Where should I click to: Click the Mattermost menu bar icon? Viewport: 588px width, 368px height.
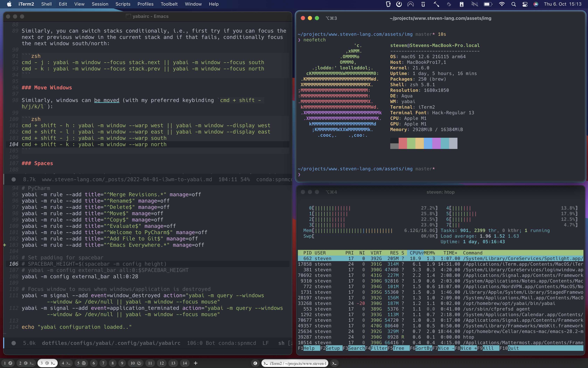399,4
